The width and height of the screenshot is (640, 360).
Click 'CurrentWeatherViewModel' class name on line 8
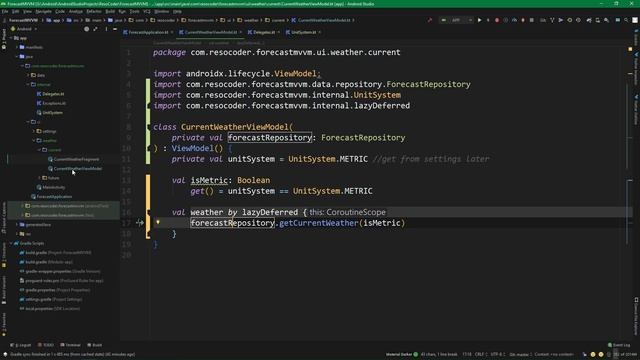235,127
